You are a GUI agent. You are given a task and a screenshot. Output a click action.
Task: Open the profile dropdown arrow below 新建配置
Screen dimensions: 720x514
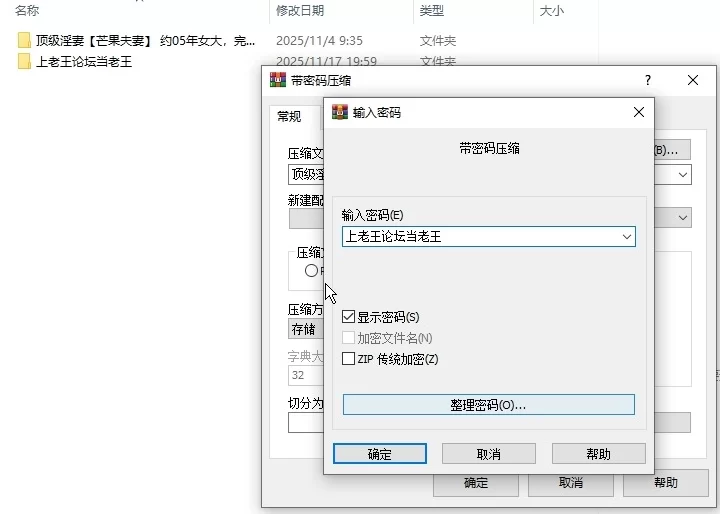coord(683,217)
